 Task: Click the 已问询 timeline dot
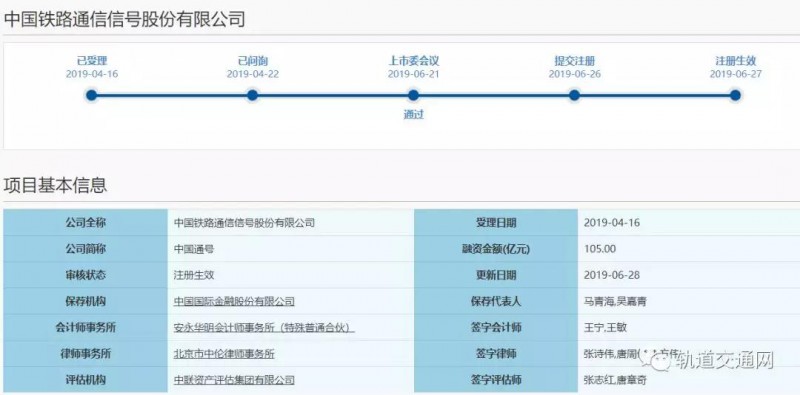[252, 95]
